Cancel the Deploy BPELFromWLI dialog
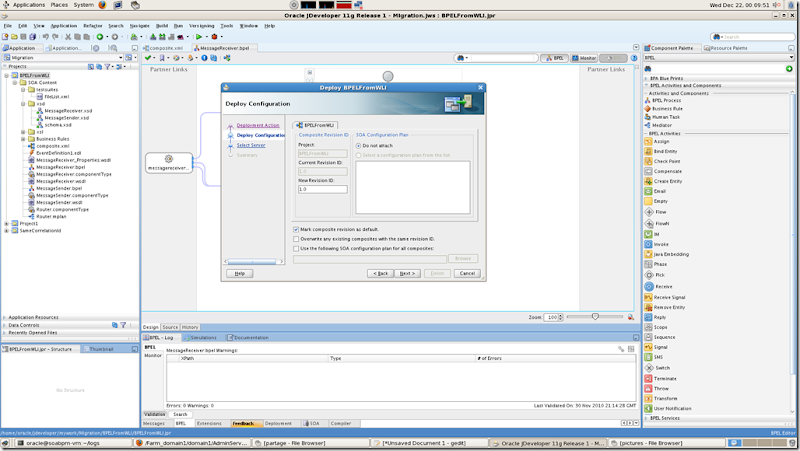 coord(467,273)
